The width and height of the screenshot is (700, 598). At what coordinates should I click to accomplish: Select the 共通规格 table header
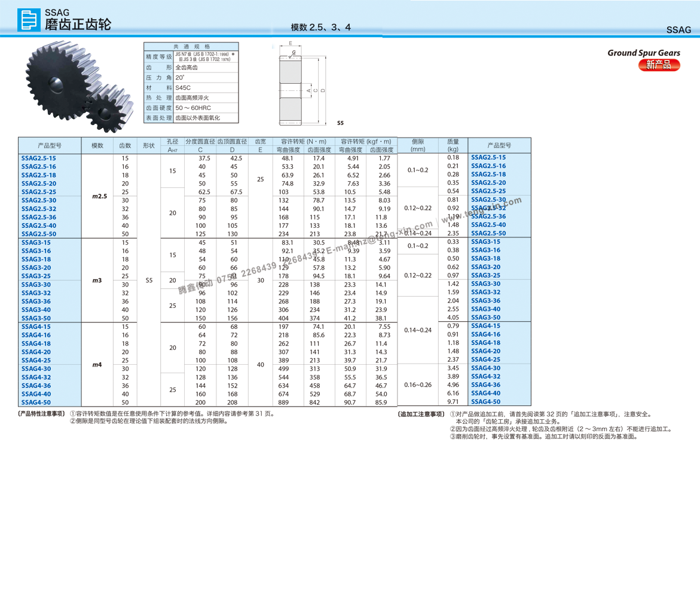(191, 47)
